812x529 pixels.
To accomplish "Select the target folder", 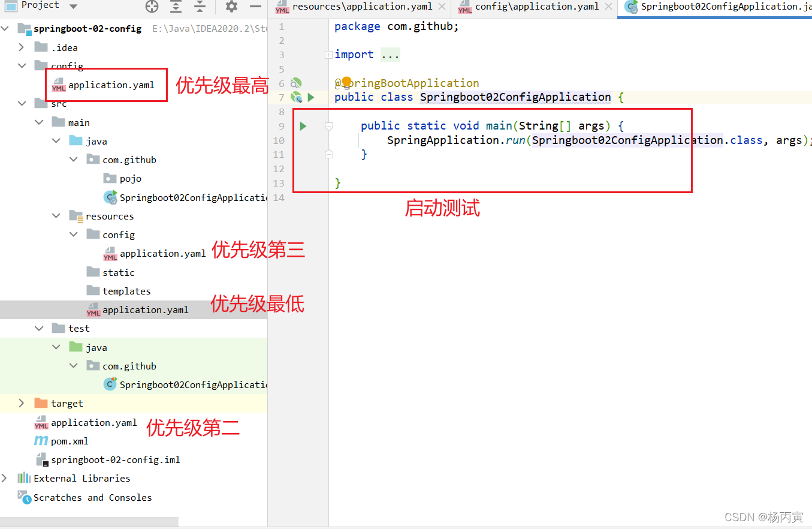I will 67,403.
